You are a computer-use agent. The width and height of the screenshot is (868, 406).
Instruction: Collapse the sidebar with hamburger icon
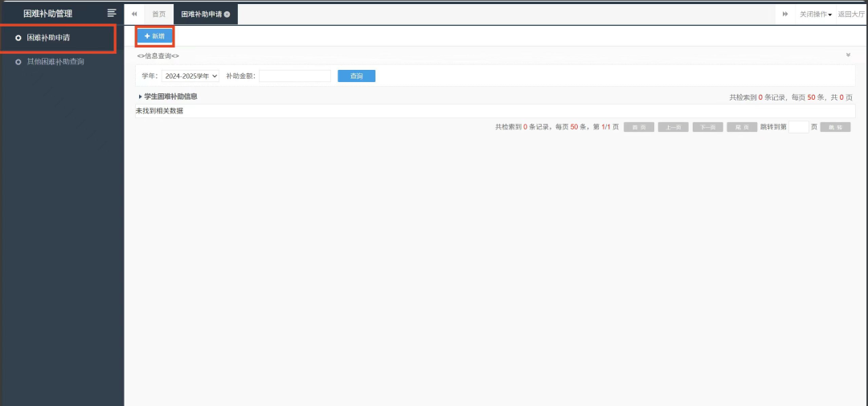pos(112,14)
